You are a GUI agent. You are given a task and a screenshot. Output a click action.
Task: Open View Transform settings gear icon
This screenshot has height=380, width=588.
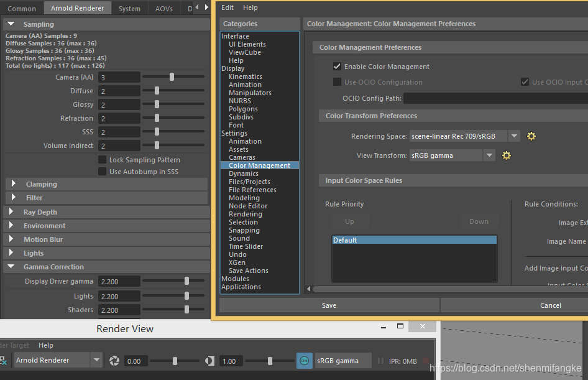(506, 155)
